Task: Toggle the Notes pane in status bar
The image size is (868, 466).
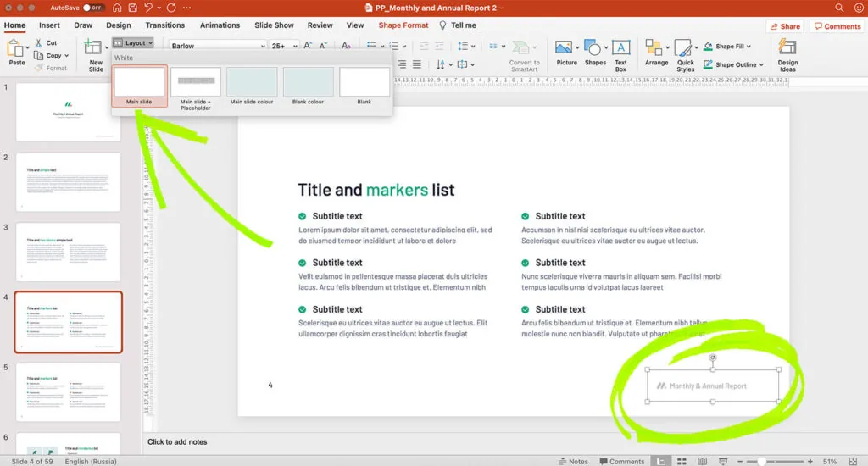Action: click(574, 461)
